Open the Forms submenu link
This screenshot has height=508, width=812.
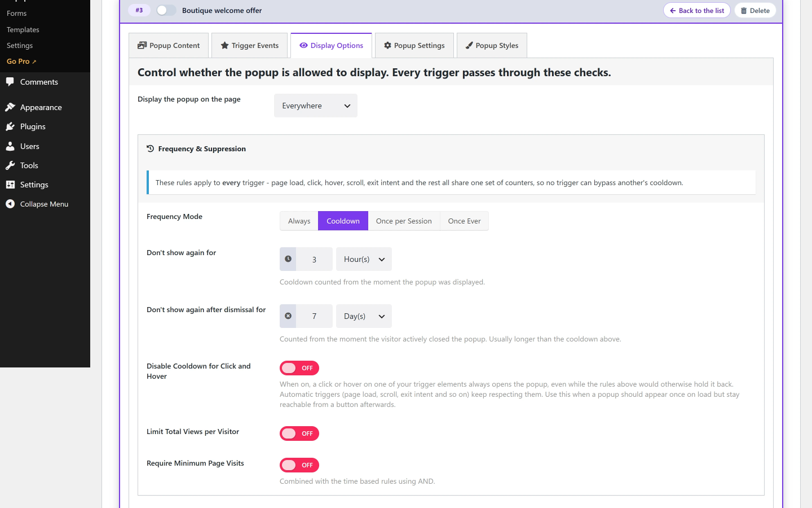click(17, 13)
